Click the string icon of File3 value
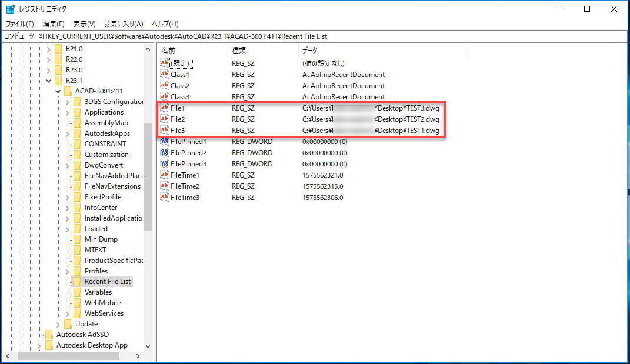 coord(164,130)
